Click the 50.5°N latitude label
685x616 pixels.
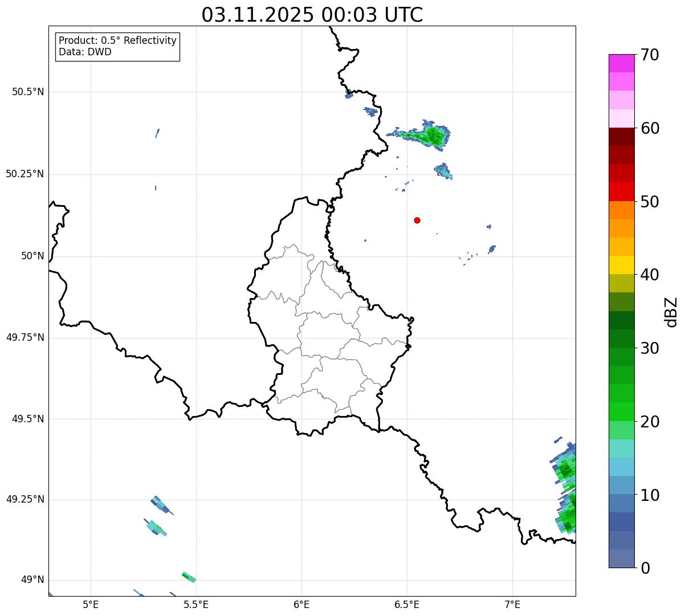pos(28,92)
